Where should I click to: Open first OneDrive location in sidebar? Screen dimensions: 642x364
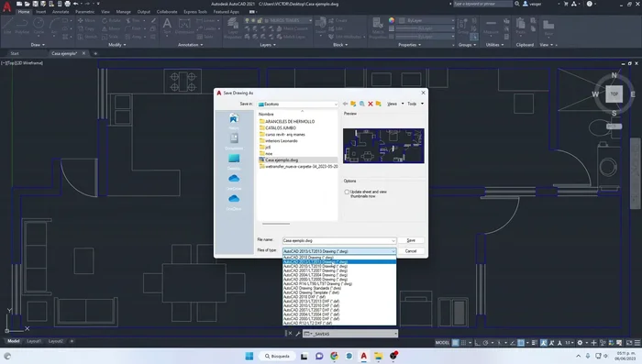pyautogui.click(x=234, y=182)
